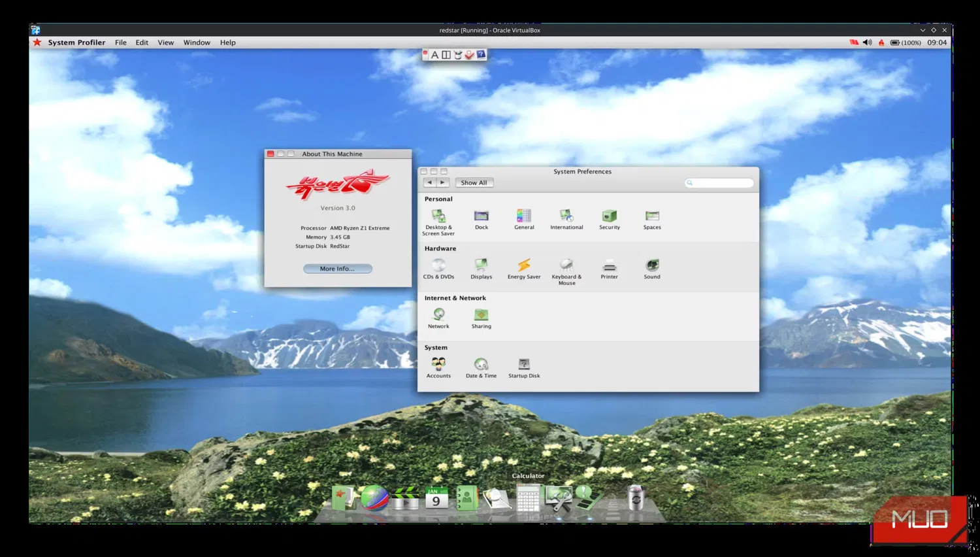Open the General preferences pane
The width and height of the screenshot is (980, 557).
524,220
